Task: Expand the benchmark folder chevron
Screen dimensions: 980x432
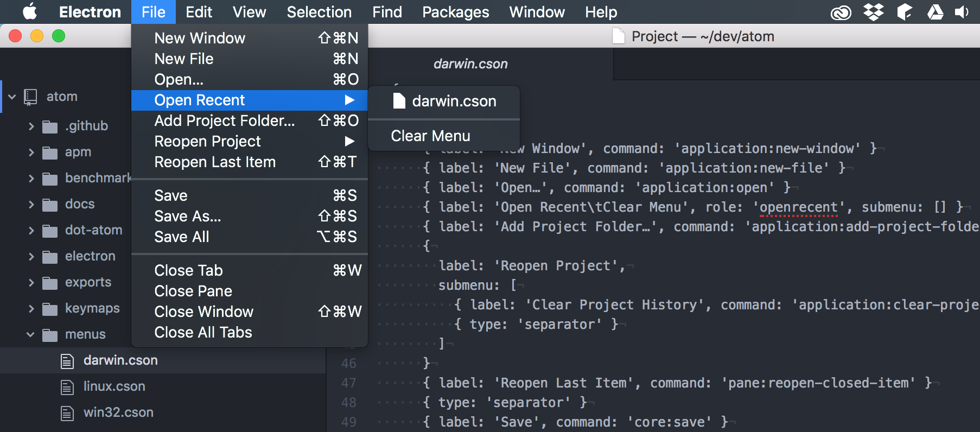Action: [x=31, y=179]
